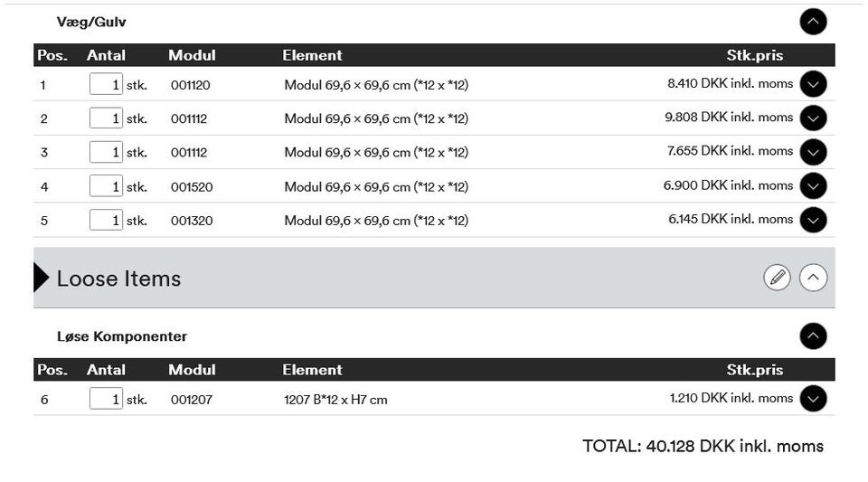Viewport: 868px width, 482px height.
Task: Click the black triangle beside Loose Items
Action: click(41, 278)
